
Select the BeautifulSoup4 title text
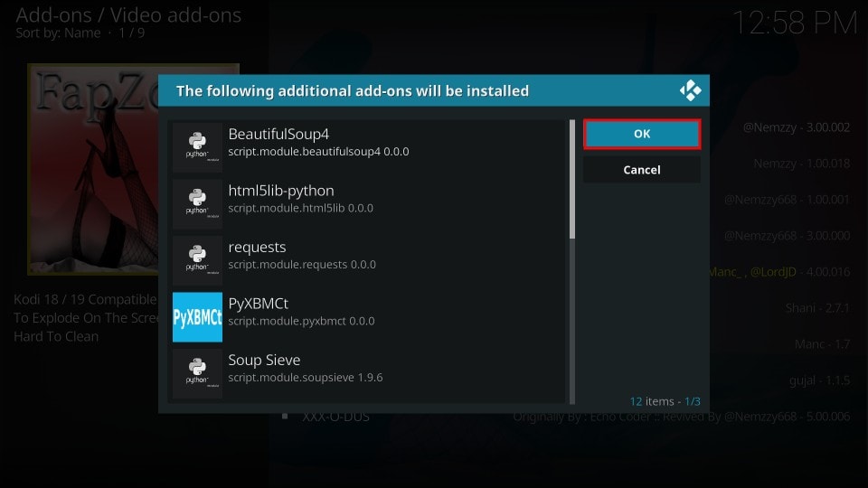(278, 135)
